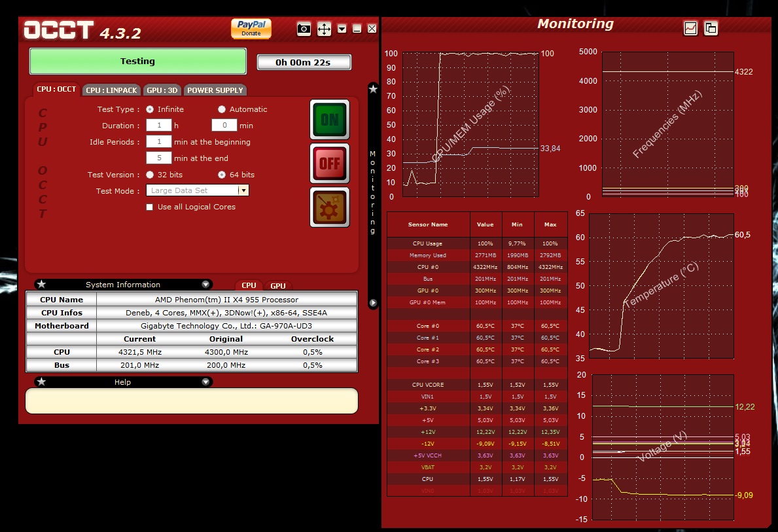Viewport: 778px width, 532px height.
Task: Select the CPU system info tab
Action: [249, 285]
